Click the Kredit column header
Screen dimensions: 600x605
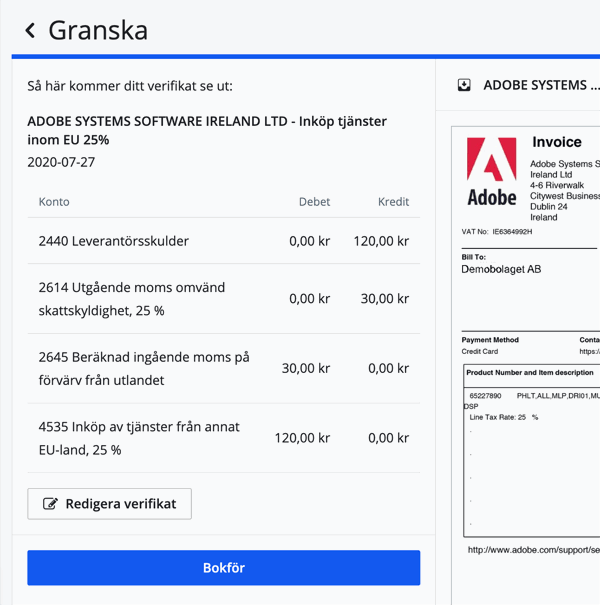(393, 201)
